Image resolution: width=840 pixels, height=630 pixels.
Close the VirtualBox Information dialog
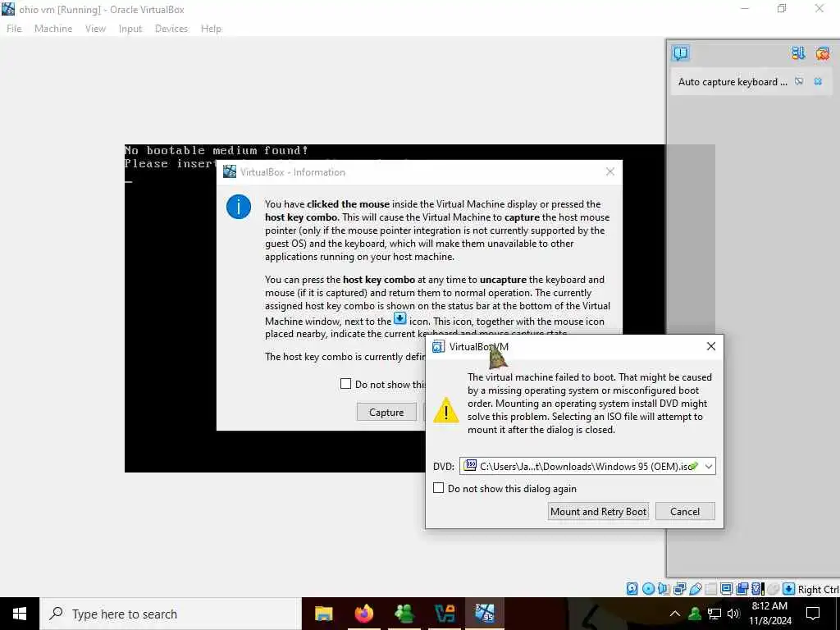point(610,171)
